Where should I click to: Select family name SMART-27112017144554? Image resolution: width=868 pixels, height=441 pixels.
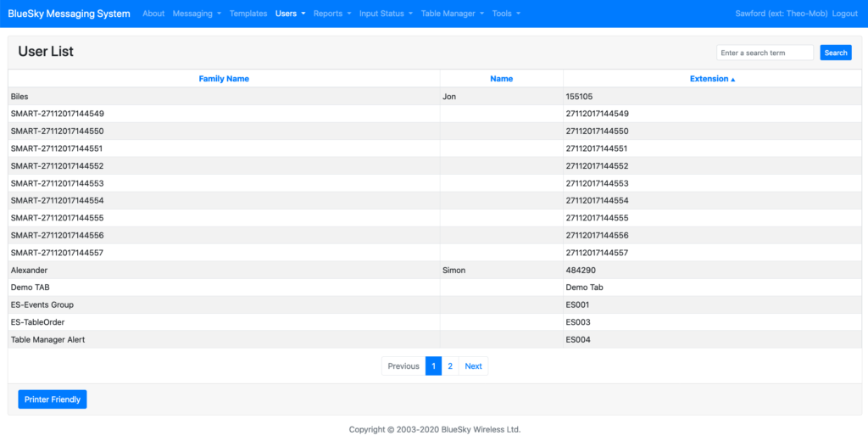coord(57,200)
